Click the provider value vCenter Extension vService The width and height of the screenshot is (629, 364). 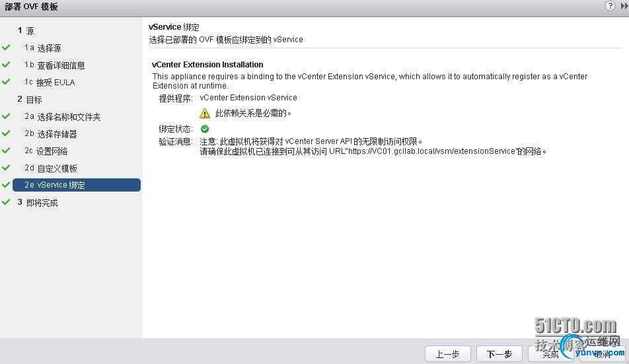pos(248,98)
